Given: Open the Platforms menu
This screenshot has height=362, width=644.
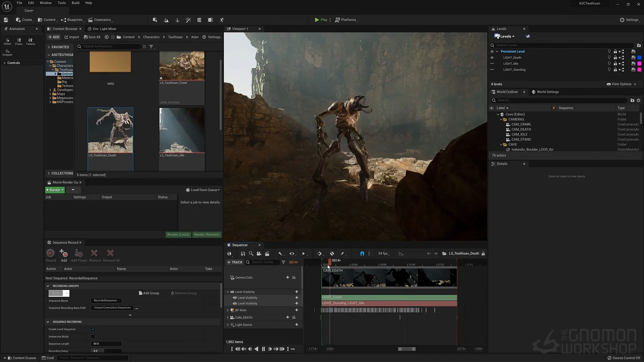Looking at the screenshot, I should (x=346, y=20).
